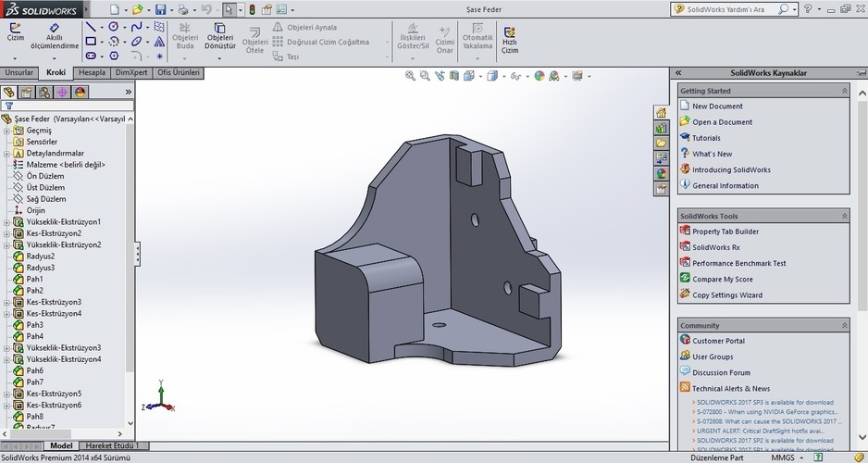Select the Pah6 chamfer feature
868x463 pixels.
[x=35, y=371]
